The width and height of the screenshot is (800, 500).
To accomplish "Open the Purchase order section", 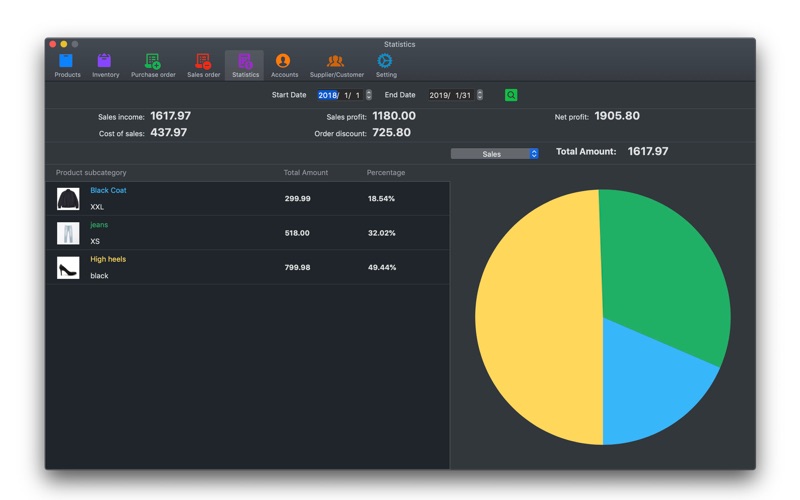I will pyautogui.click(x=153, y=65).
